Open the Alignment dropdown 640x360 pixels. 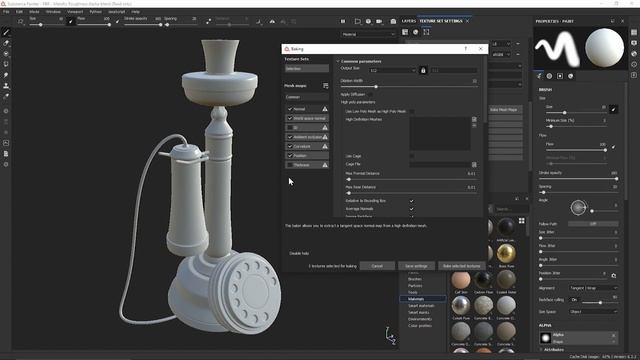pyautogui.click(x=593, y=288)
